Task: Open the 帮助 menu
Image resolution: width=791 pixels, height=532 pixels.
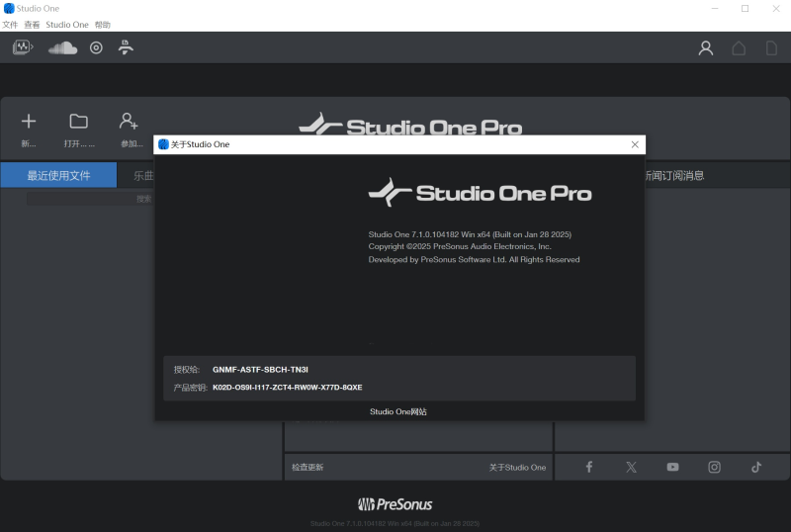Action: (x=103, y=25)
